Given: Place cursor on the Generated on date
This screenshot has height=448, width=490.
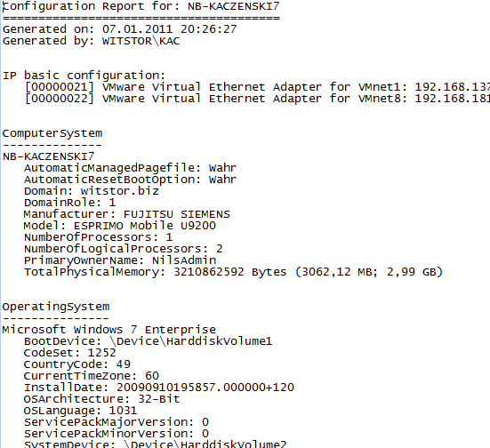Looking at the screenshot, I should click(137, 29).
